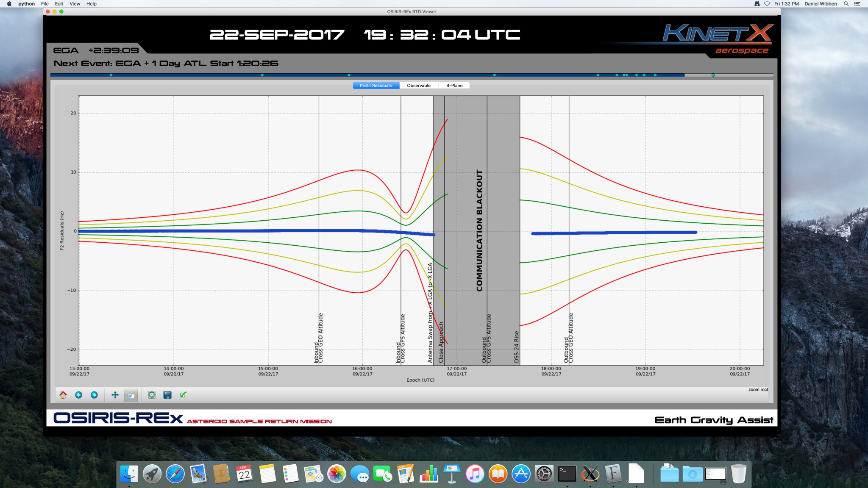
Task: Click the COMMUNICATION BLACKOUT label
Action: (479, 230)
